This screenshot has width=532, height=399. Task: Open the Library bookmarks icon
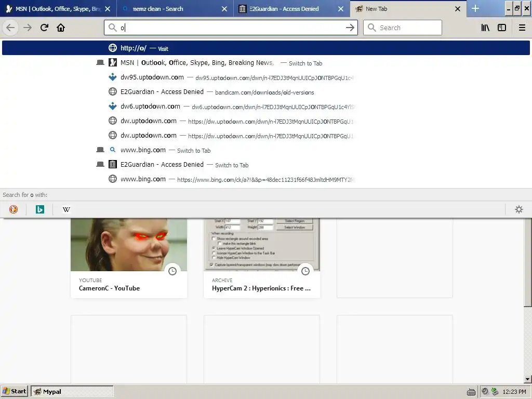(485, 28)
